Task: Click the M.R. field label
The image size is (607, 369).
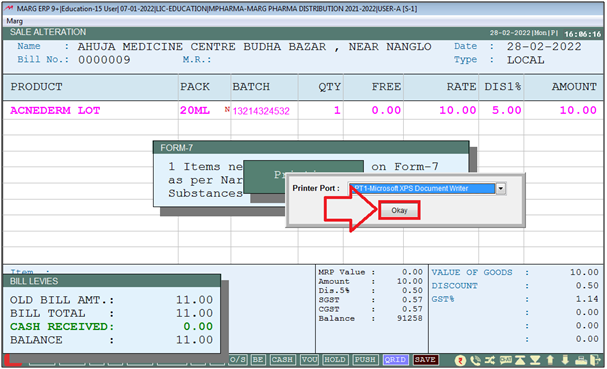Action: (197, 60)
